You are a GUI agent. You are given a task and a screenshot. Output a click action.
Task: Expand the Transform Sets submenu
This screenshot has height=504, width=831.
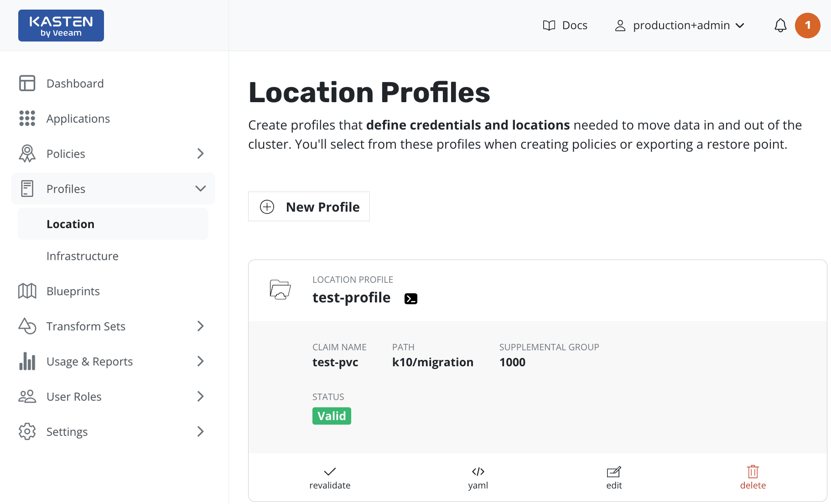200,326
